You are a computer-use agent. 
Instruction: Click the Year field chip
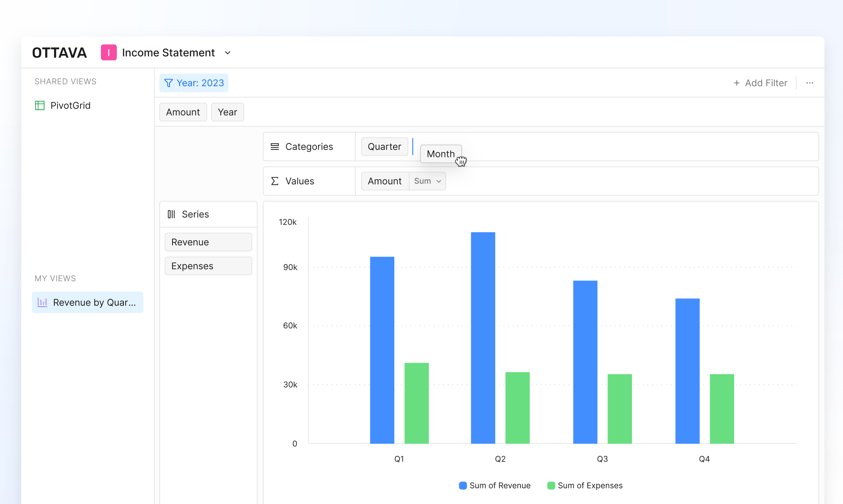click(x=227, y=112)
